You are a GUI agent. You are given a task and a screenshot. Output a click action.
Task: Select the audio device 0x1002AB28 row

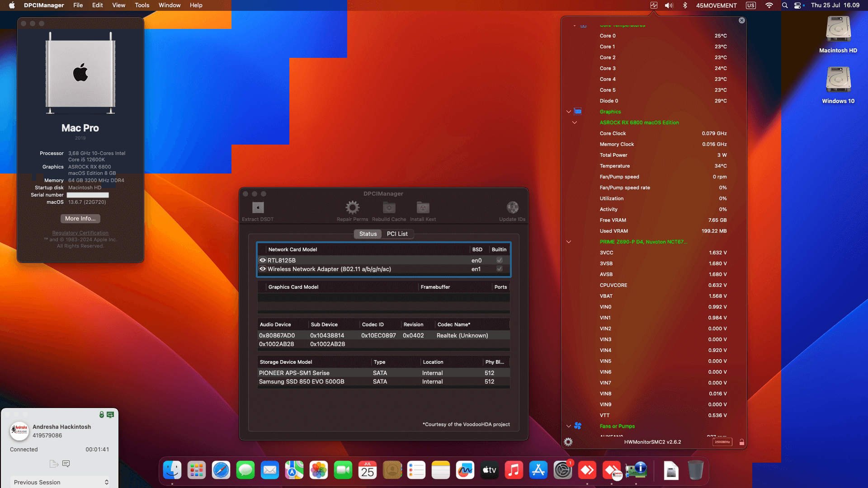(x=383, y=344)
